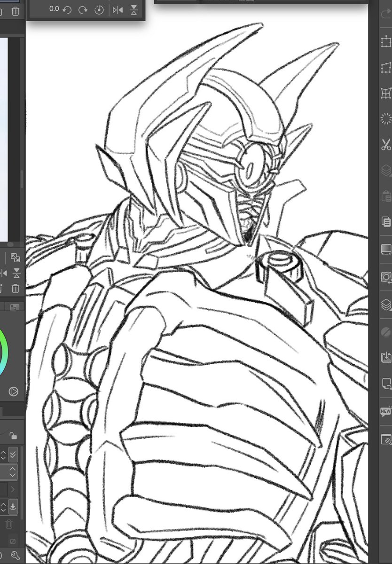Click the page with arrow icon
The image size is (392, 564).
pos(386,384)
